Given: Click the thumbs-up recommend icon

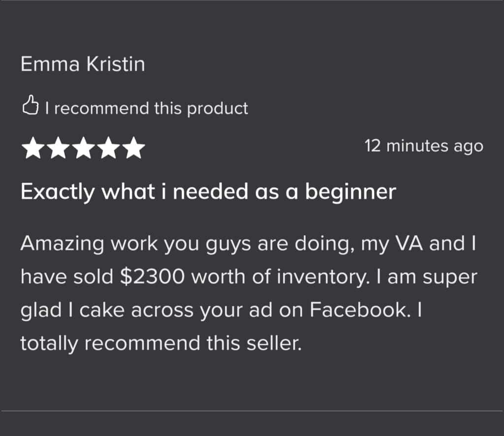Looking at the screenshot, I should click(31, 107).
